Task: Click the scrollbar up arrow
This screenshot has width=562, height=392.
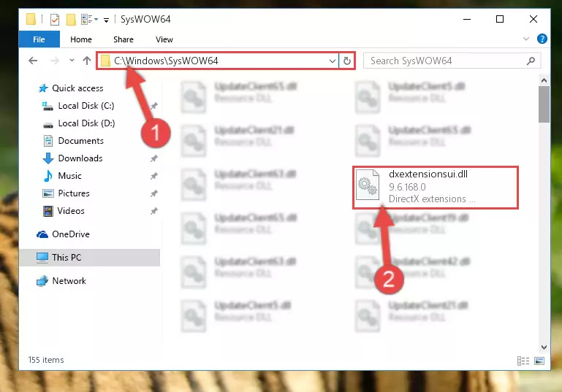Action: (544, 80)
